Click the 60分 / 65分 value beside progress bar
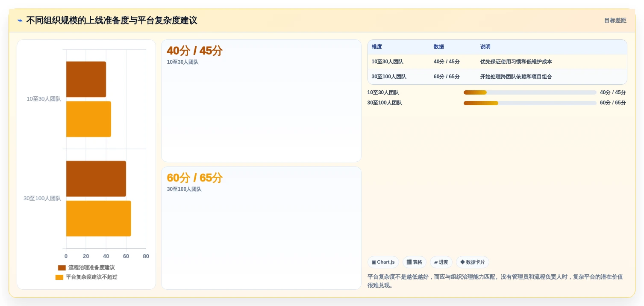Screen dimensions: 644x306 [613, 103]
